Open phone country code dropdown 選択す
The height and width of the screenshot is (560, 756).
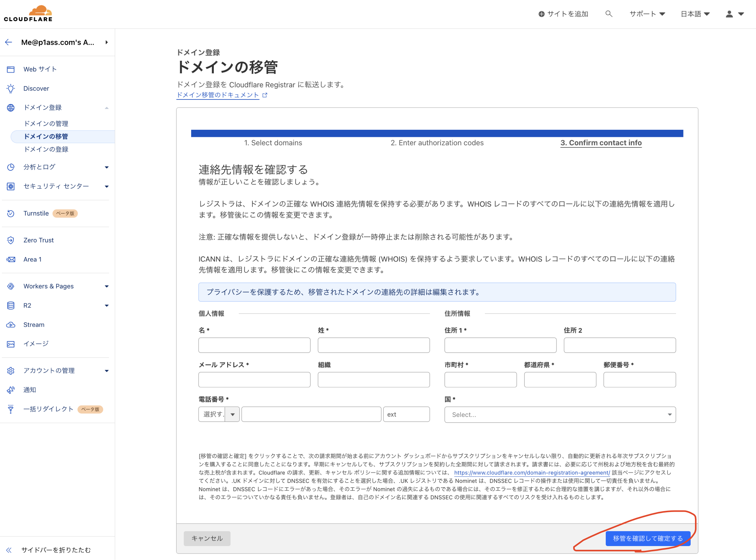219,414
